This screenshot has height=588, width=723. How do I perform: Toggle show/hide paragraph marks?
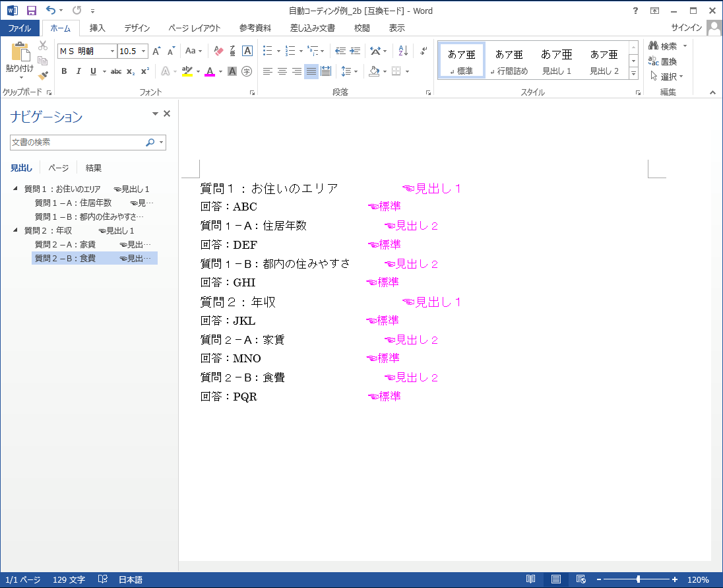pyautogui.click(x=424, y=51)
